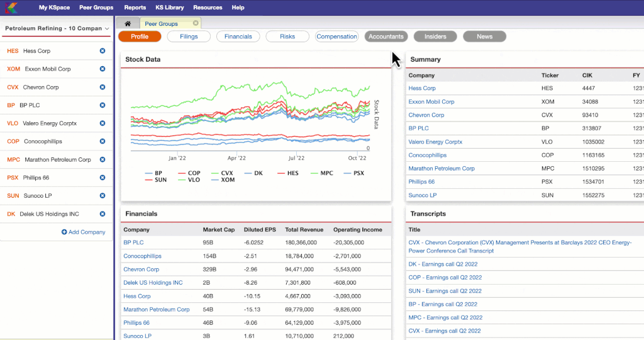
Task: Open Marathon Petroleum Corp in Financials table
Action: coord(157,309)
